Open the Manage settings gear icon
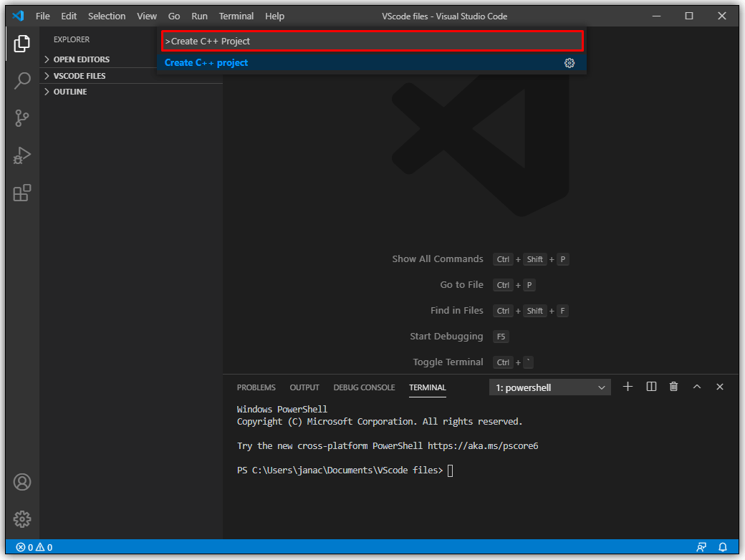This screenshot has height=560, width=745. coord(21,518)
